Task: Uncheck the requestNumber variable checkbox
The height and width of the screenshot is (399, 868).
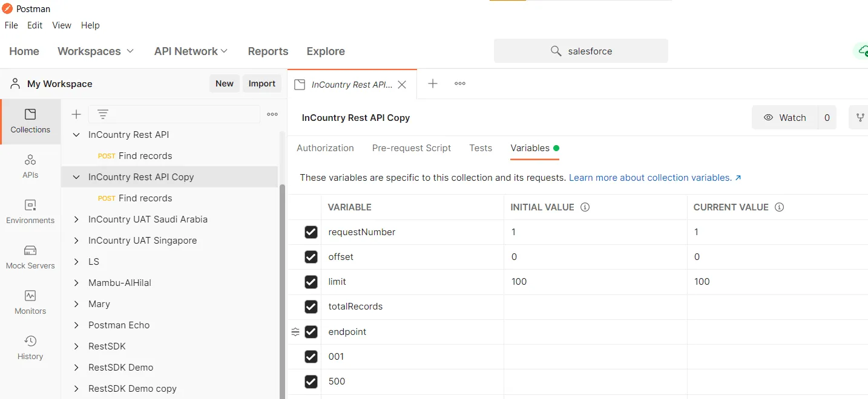Action: coord(311,232)
